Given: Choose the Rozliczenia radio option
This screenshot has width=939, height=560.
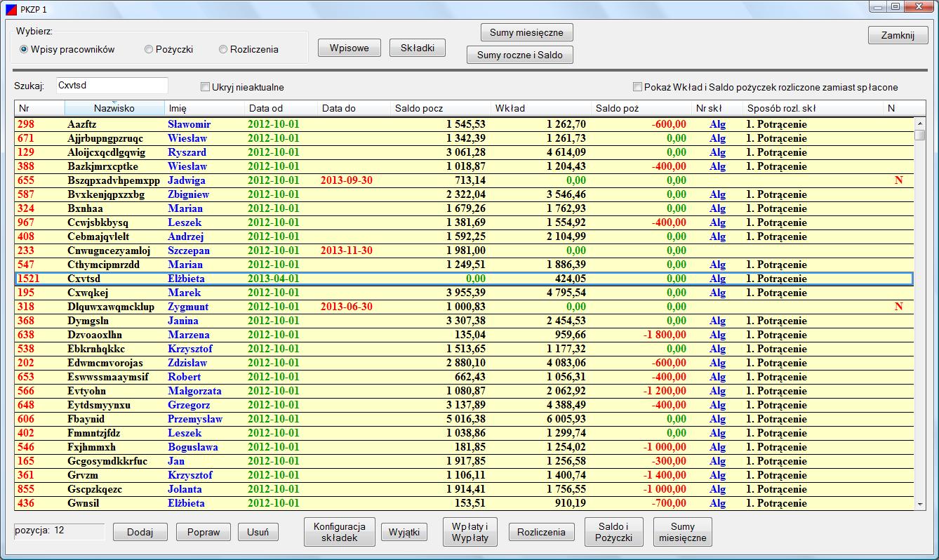Looking at the screenshot, I should pos(223,50).
